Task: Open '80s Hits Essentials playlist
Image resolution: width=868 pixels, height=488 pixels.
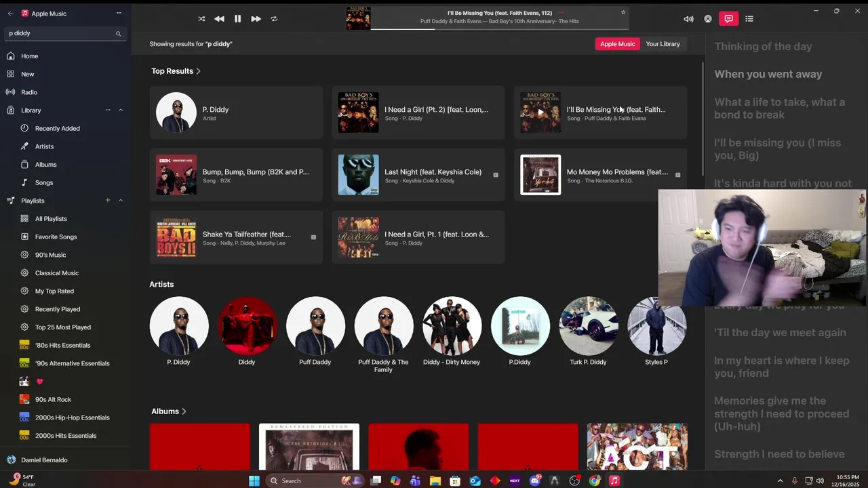Action: [x=65, y=345]
